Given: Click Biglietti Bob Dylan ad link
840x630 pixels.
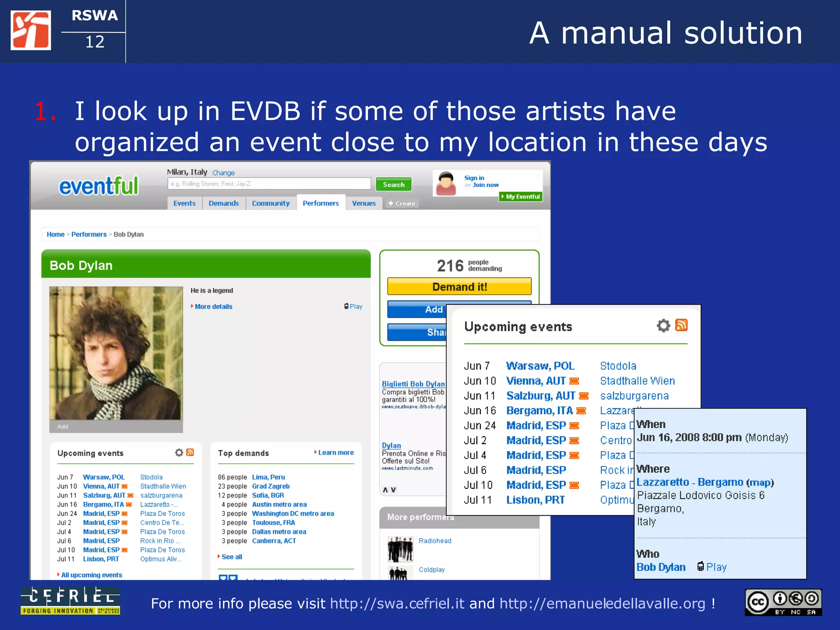Looking at the screenshot, I should (x=413, y=383).
